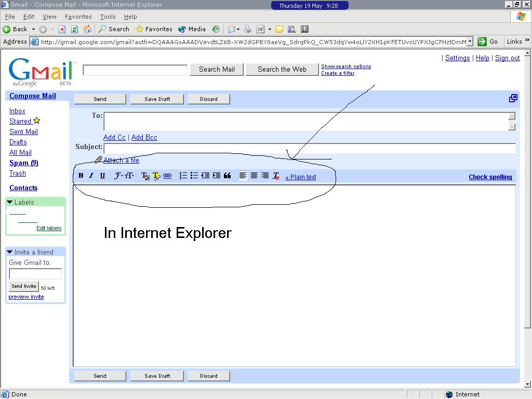Toggle bold formatting in the compose toolbar
The height and width of the screenshot is (399, 532).
81,176
